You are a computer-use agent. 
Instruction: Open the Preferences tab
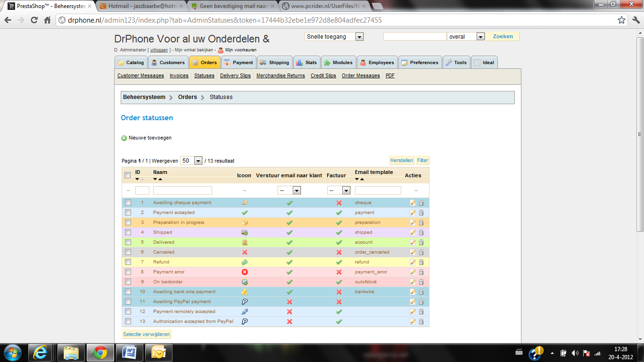(x=420, y=63)
